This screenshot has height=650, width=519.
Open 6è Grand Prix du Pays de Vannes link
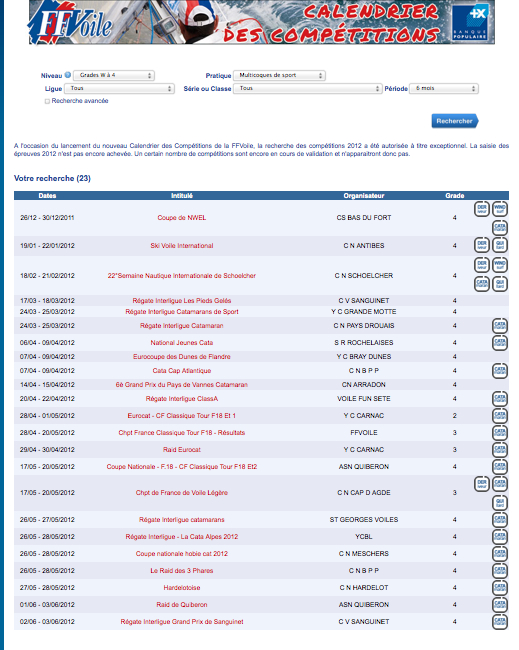(x=182, y=385)
